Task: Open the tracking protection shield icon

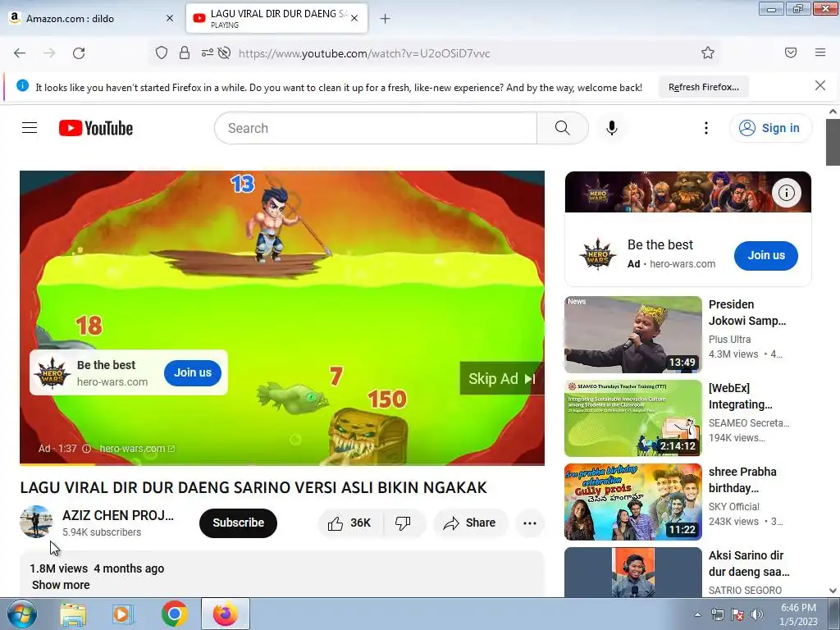Action: click(162, 52)
